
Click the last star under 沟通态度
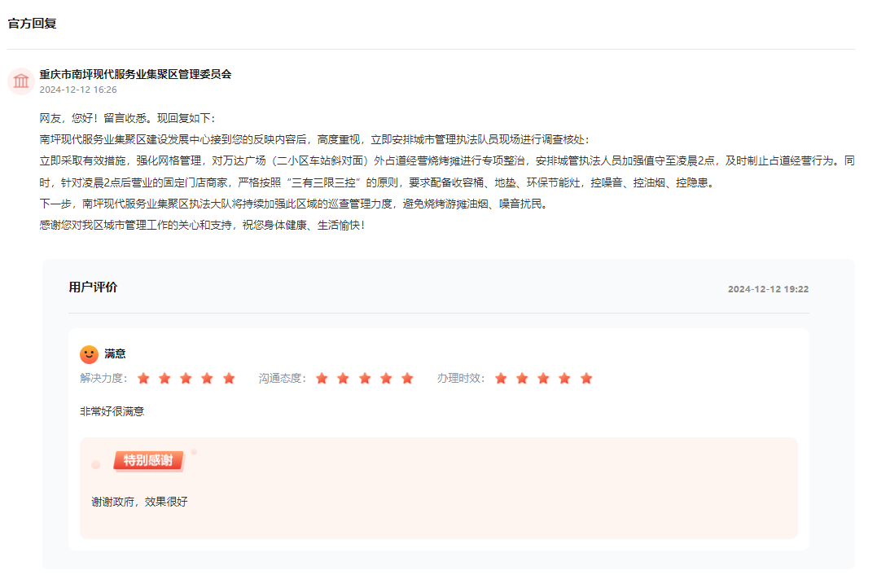(406, 378)
